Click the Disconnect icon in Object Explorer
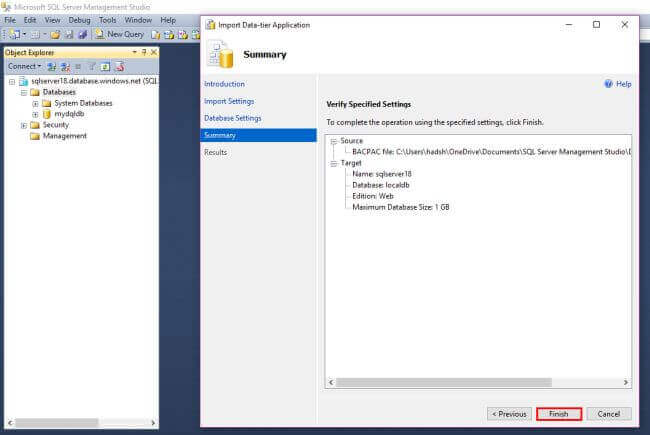The height and width of the screenshot is (435, 650). (x=65, y=66)
